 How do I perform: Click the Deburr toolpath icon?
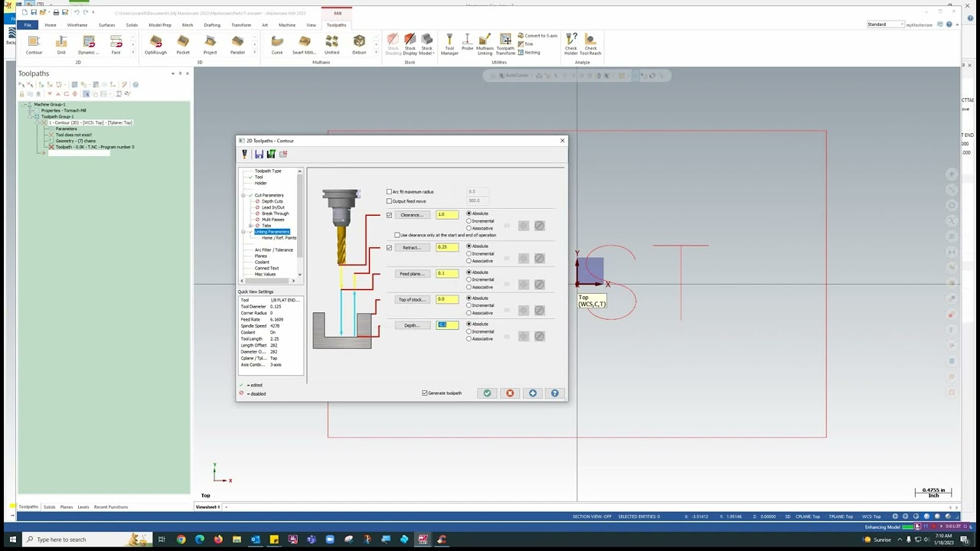pyautogui.click(x=359, y=44)
